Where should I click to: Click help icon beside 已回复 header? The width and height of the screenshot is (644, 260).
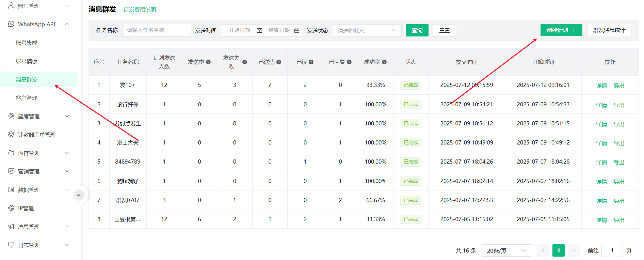click(349, 62)
